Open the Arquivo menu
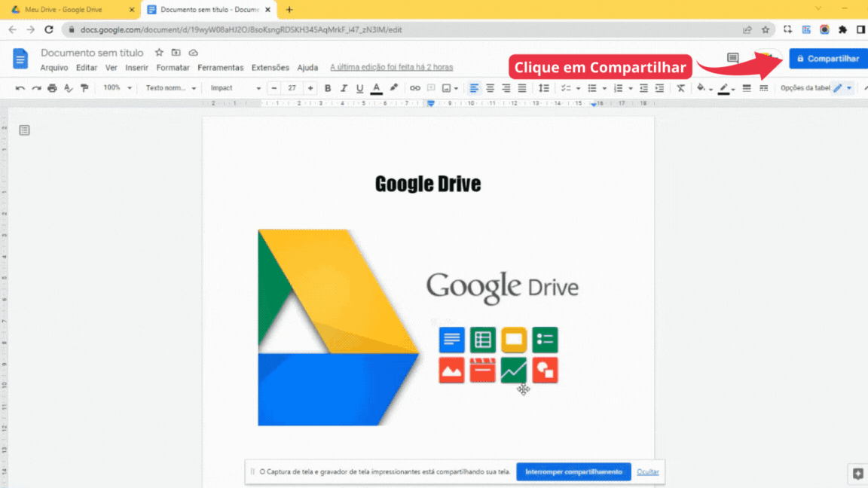Viewport: 868px width, 488px height. coord(54,68)
